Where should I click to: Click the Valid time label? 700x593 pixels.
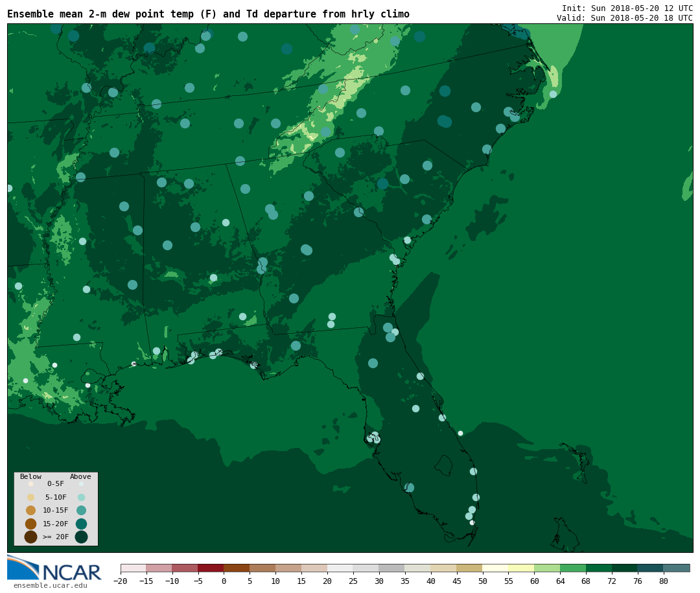pyautogui.click(x=624, y=18)
